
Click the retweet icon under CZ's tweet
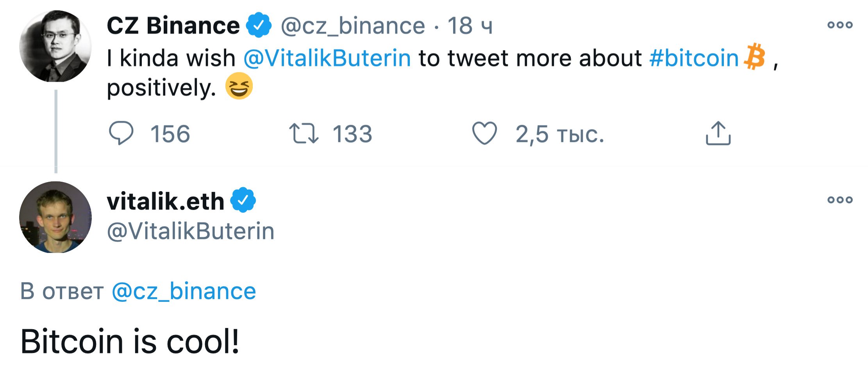304,133
